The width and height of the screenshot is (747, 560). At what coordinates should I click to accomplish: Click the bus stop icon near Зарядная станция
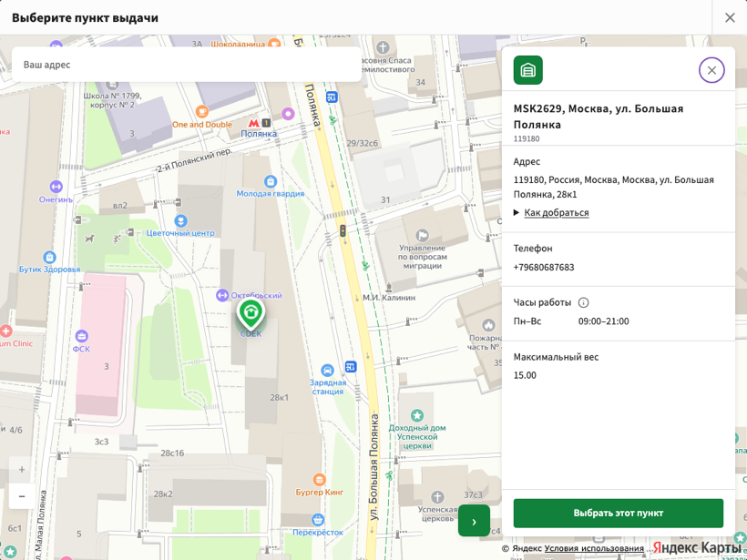[351, 367]
